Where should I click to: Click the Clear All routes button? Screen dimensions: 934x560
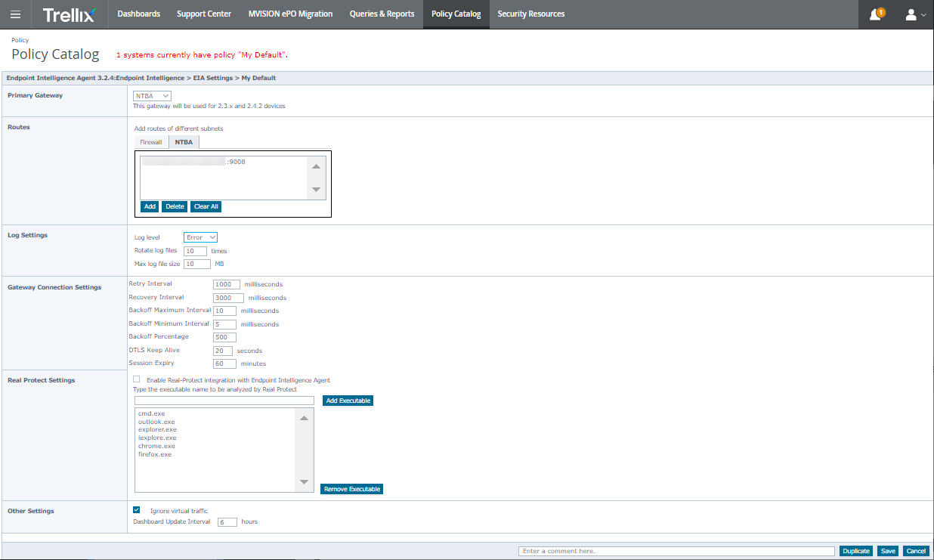click(206, 206)
